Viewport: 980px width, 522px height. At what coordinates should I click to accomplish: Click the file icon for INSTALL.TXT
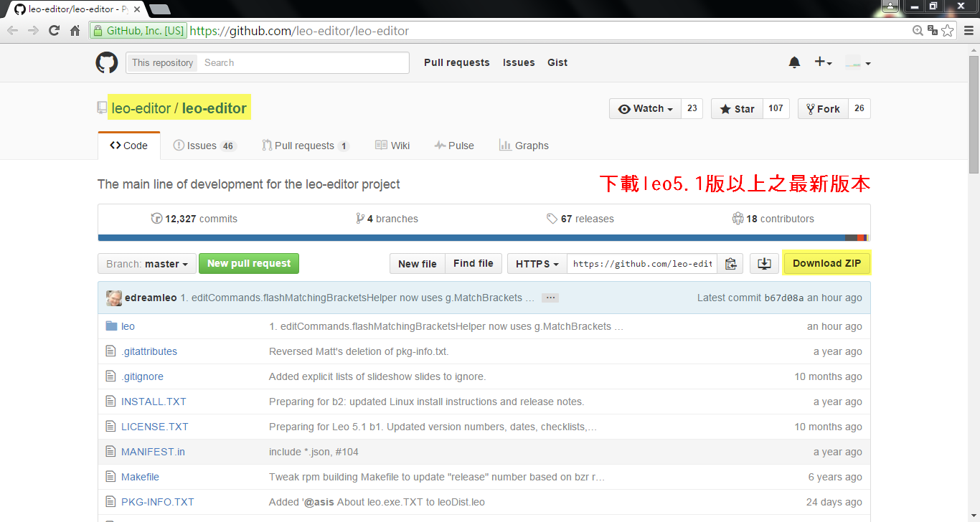point(110,402)
